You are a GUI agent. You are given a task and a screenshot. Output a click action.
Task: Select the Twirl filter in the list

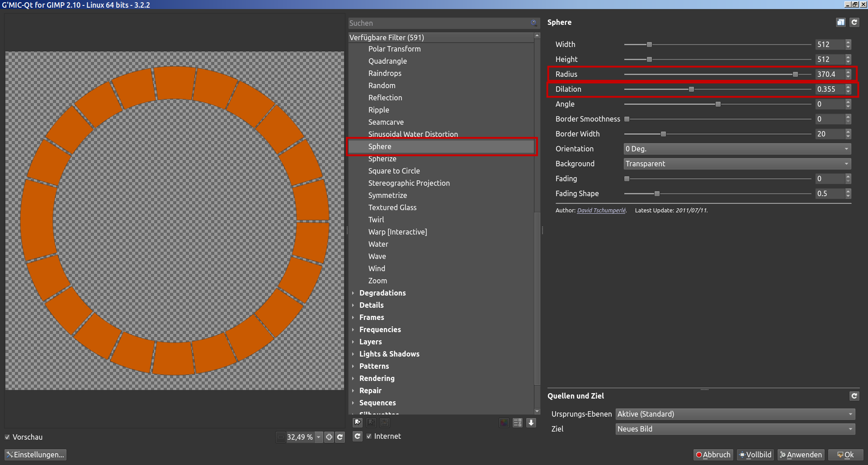pyautogui.click(x=376, y=220)
